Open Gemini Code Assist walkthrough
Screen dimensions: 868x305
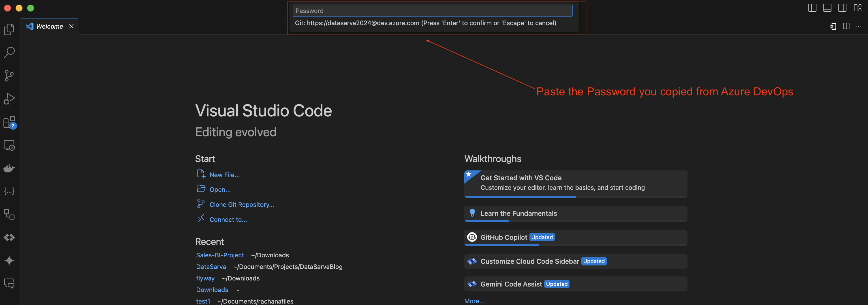point(576,284)
